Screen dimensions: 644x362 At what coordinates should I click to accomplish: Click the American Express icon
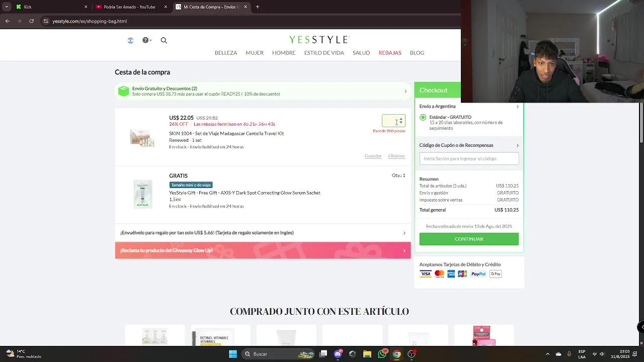point(451,274)
